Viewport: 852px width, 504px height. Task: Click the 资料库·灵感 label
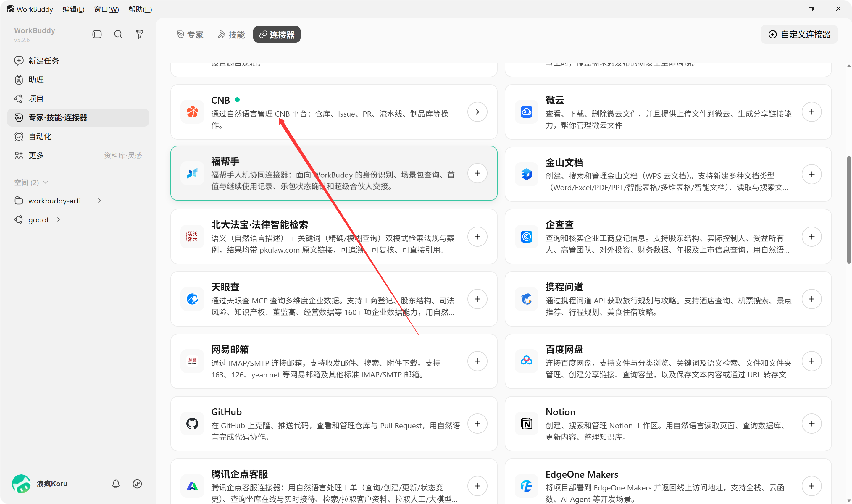123,156
